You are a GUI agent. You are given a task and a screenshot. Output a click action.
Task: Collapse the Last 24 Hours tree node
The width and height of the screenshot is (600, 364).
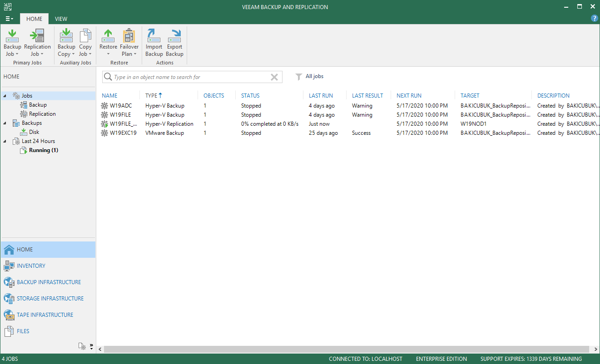point(5,141)
